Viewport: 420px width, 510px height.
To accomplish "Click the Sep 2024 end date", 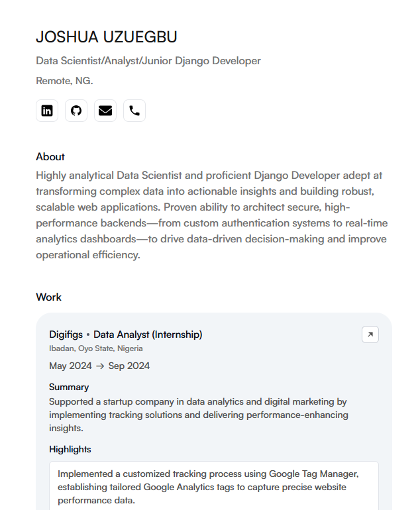I will tap(129, 366).
